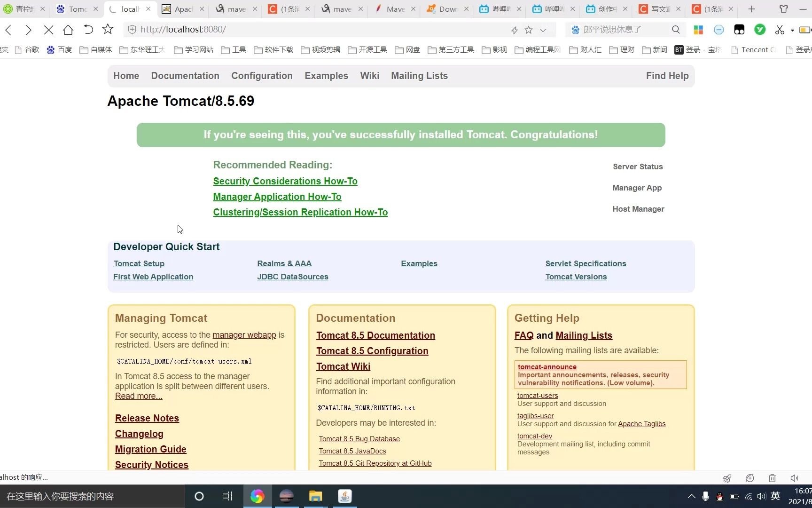The width and height of the screenshot is (812, 508).
Task: Click the browser search input box
Action: pos(625,30)
